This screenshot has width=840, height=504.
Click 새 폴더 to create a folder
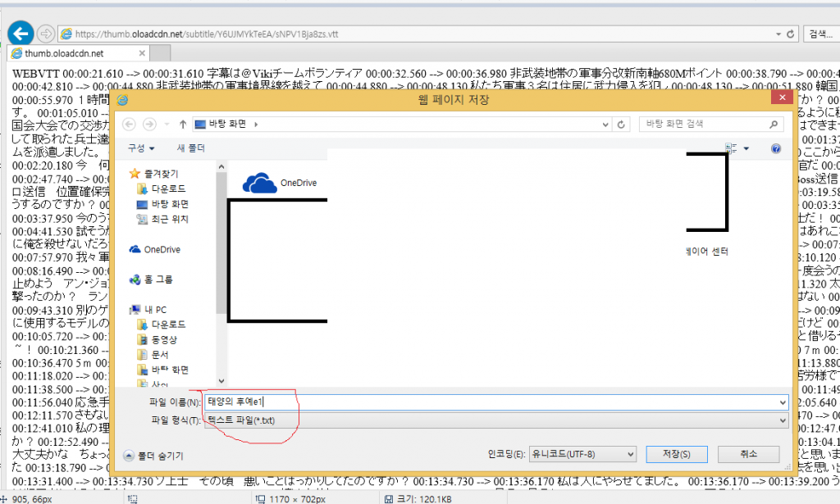click(191, 148)
